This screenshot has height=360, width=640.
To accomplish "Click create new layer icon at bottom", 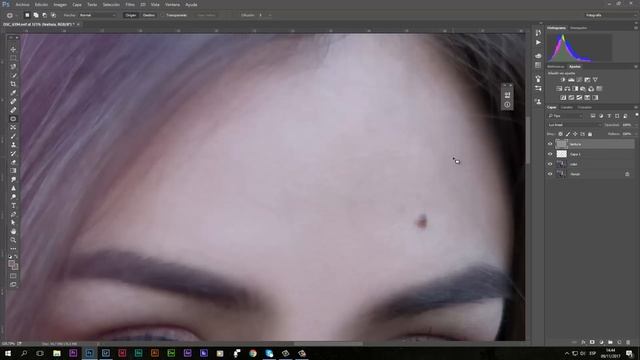I will tap(619, 342).
